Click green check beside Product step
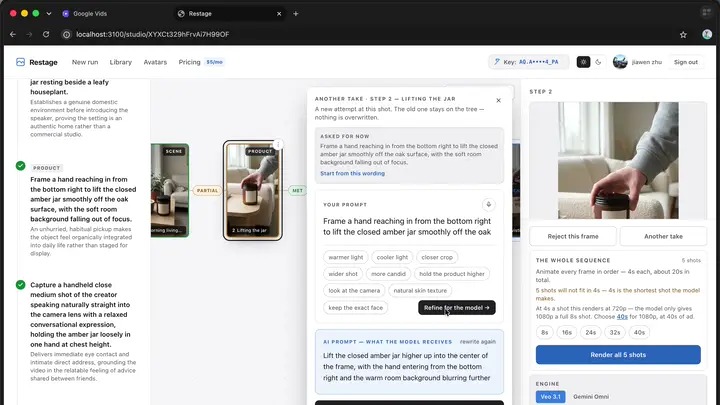Image resolution: width=720 pixels, height=405 pixels. pos(21,166)
